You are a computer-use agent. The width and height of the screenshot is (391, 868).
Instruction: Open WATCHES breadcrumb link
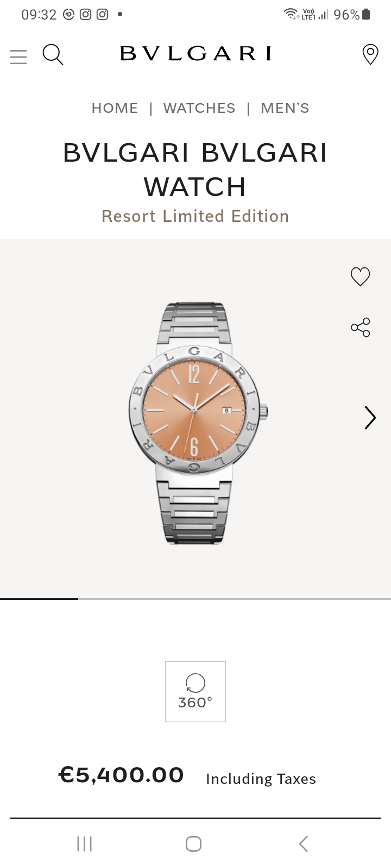tap(199, 108)
